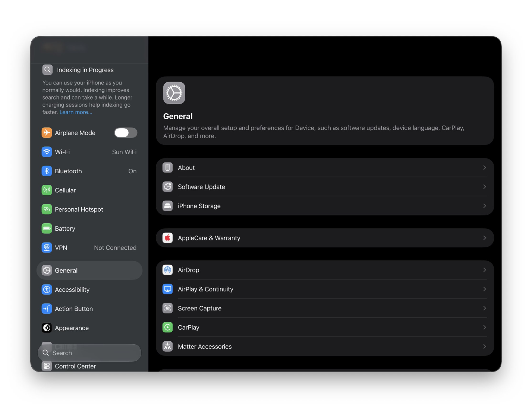Click the Appearance icon
This screenshot has width=532, height=411.
pos(47,328)
